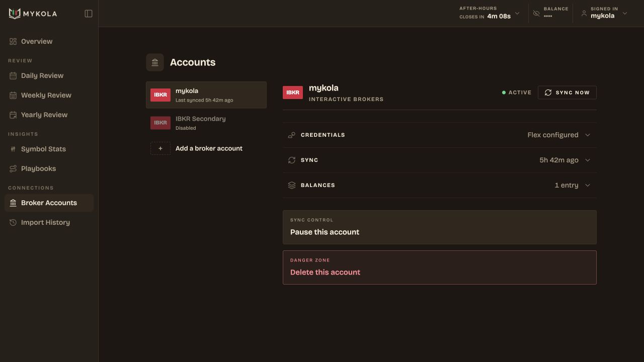Open the Weekly Review page
This screenshot has width=644, height=362.
point(49,95)
